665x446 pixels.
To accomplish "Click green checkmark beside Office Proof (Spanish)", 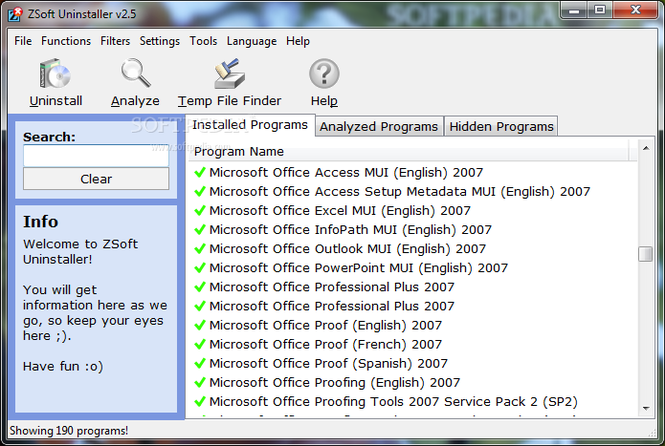I will pos(200,364).
